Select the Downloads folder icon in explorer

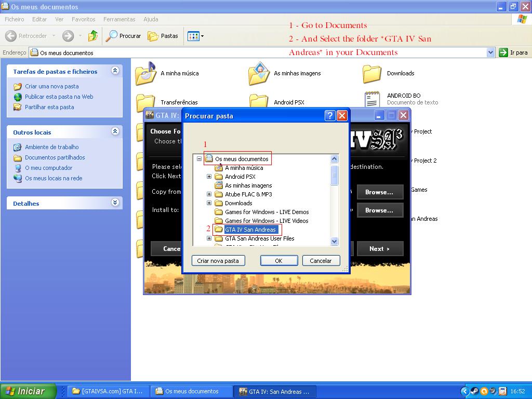coord(372,74)
